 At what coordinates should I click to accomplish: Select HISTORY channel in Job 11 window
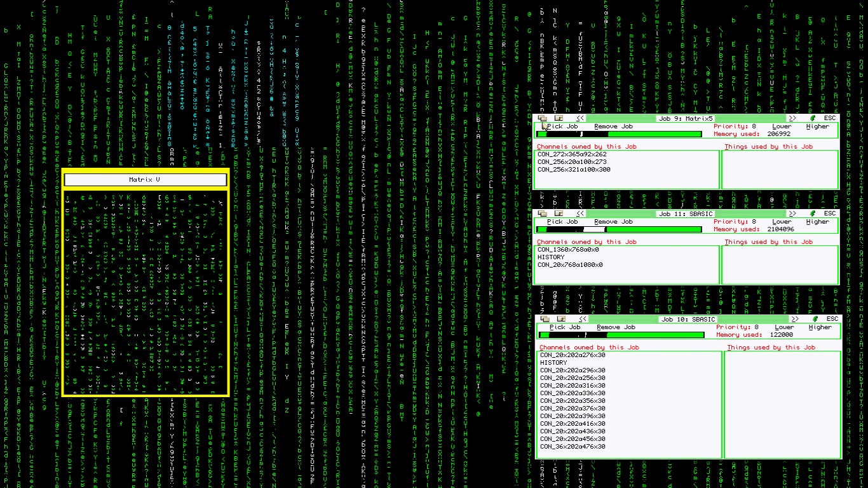pos(551,257)
